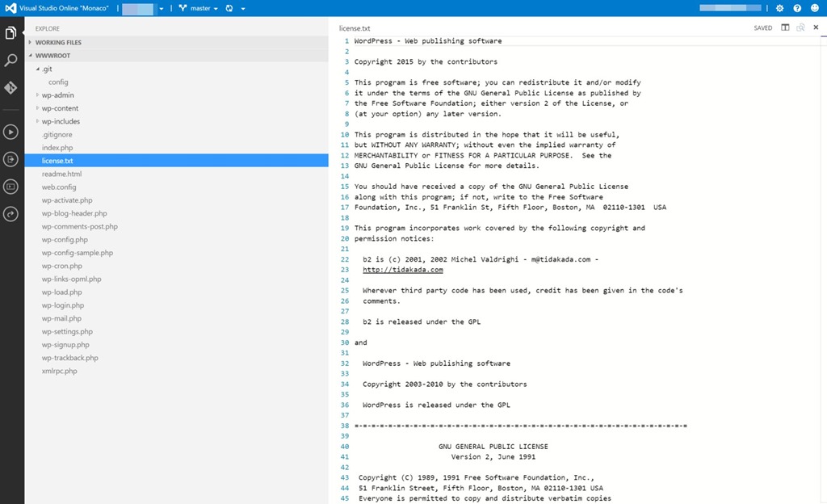Open the help question mark icon
Viewport: 827px width, 504px height.
coord(797,8)
